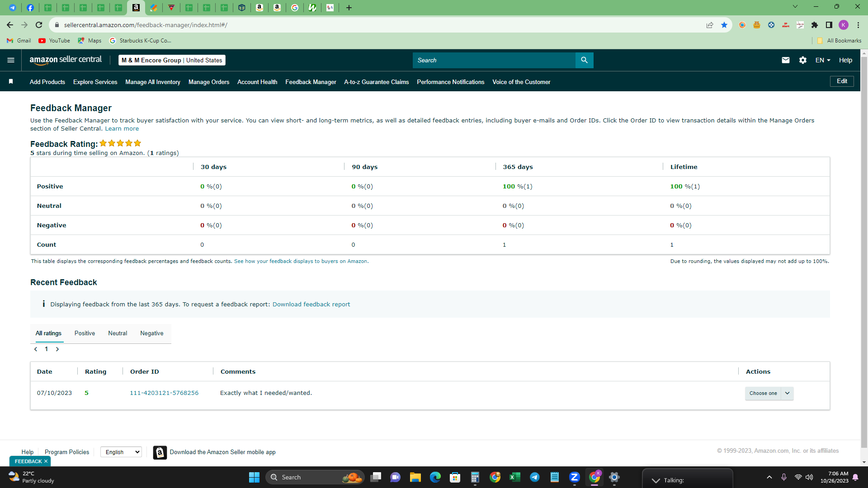
Task: Open Explore Services in the navigation bar
Action: tap(95, 82)
